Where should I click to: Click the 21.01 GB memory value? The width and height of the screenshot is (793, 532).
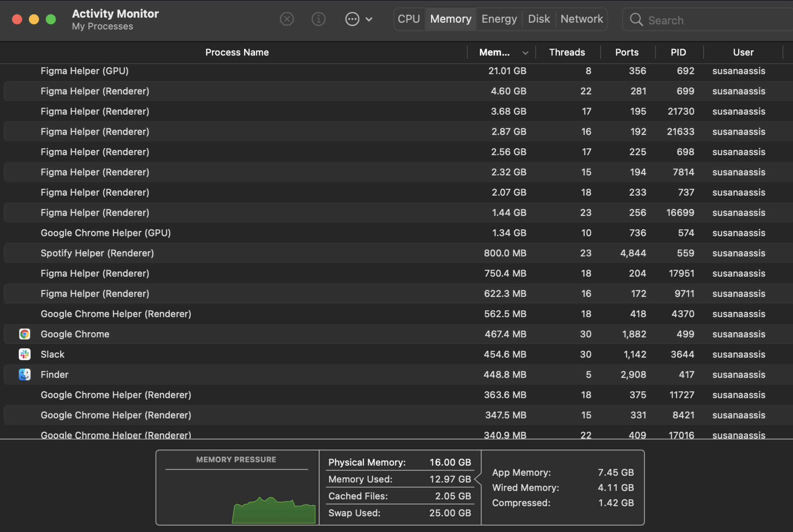click(507, 71)
